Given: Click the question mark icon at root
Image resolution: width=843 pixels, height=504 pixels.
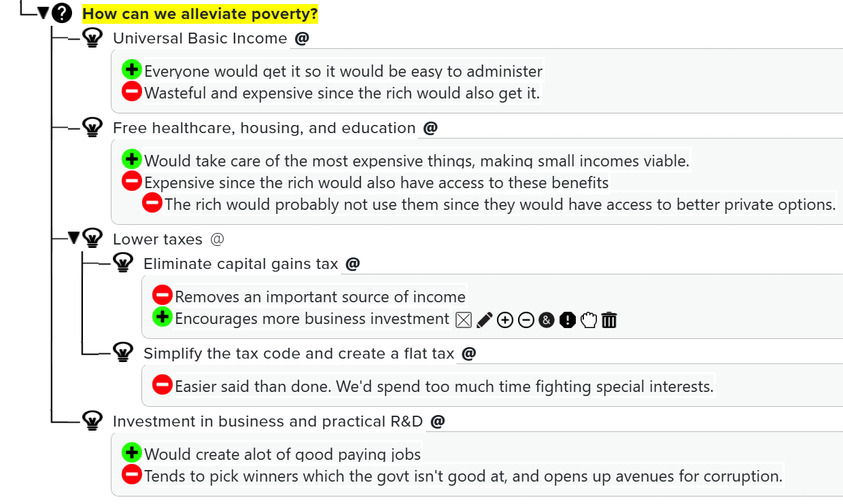Looking at the screenshot, I should click(x=62, y=13).
